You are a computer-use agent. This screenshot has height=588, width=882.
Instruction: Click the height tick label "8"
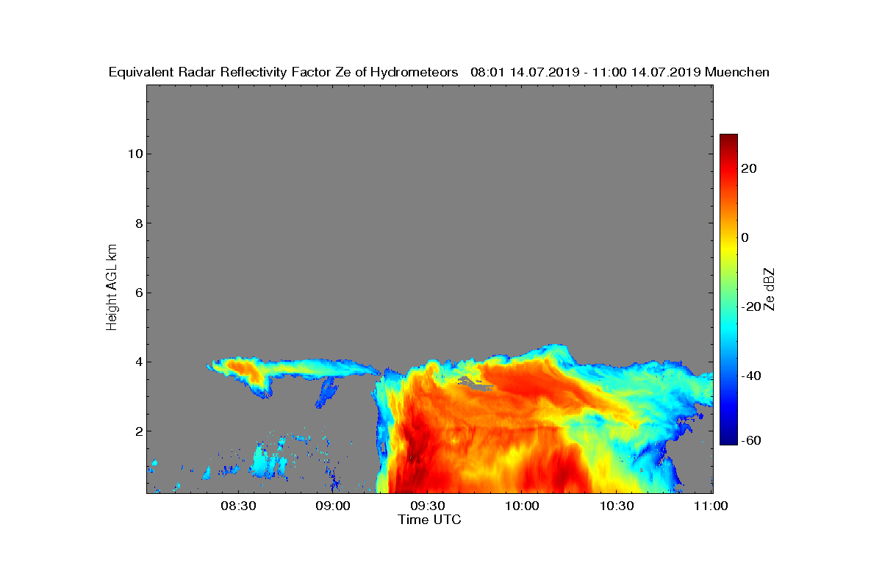coord(137,223)
